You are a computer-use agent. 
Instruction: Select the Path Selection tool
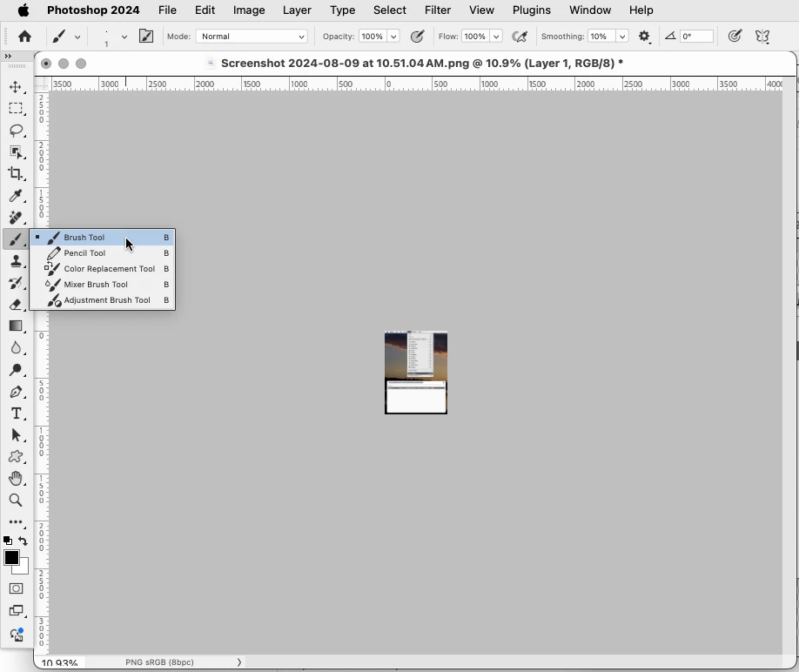point(16,435)
